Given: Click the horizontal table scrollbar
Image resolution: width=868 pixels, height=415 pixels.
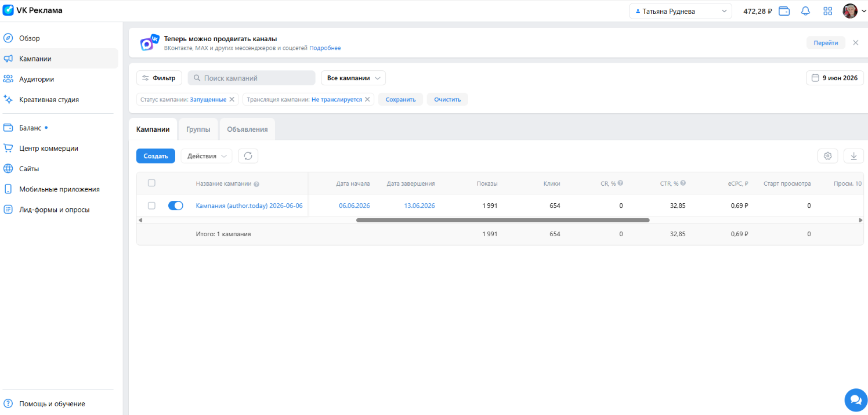Looking at the screenshot, I should pos(502,220).
